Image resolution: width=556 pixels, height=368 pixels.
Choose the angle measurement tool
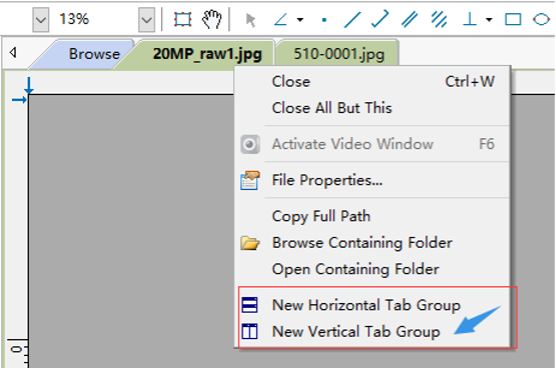(x=281, y=19)
